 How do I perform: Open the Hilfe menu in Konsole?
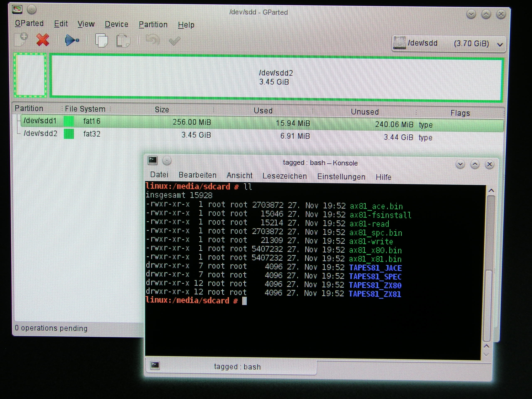tap(383, 177)
